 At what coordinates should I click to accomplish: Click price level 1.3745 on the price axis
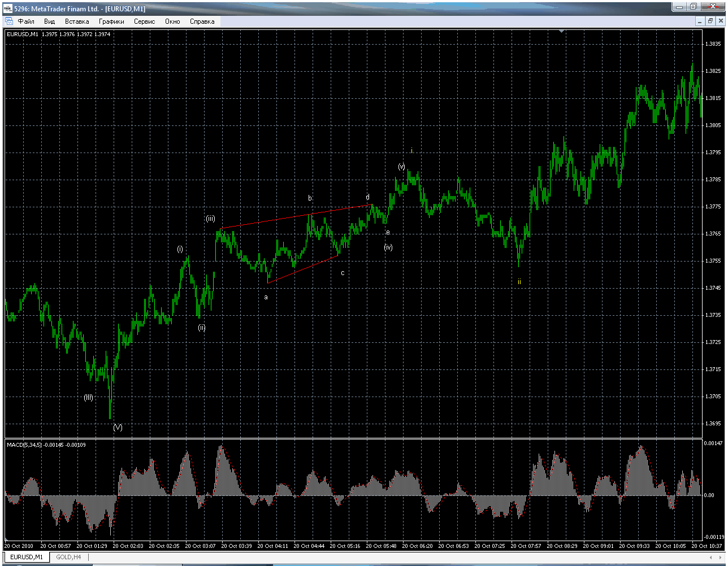point(714,288)
